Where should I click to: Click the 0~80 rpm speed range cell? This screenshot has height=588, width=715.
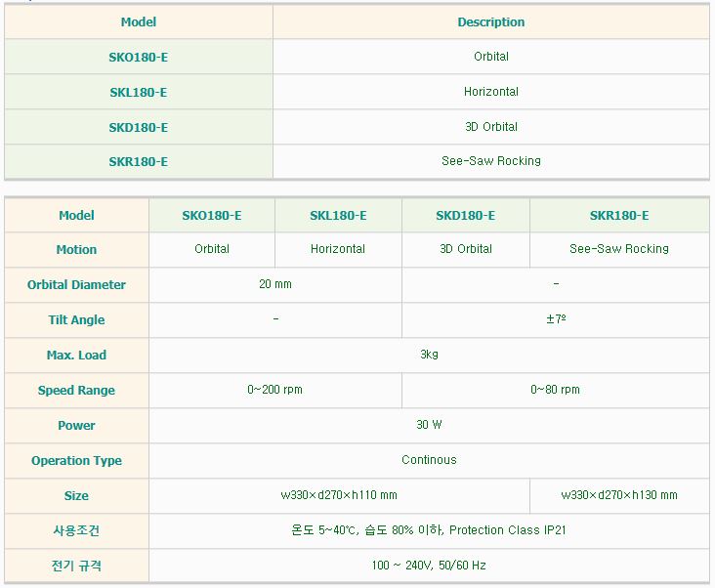(x=555, y=390)
